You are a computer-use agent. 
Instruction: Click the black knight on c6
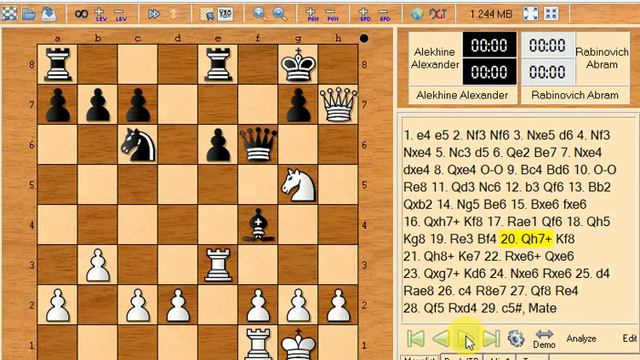tap(138, 145)
